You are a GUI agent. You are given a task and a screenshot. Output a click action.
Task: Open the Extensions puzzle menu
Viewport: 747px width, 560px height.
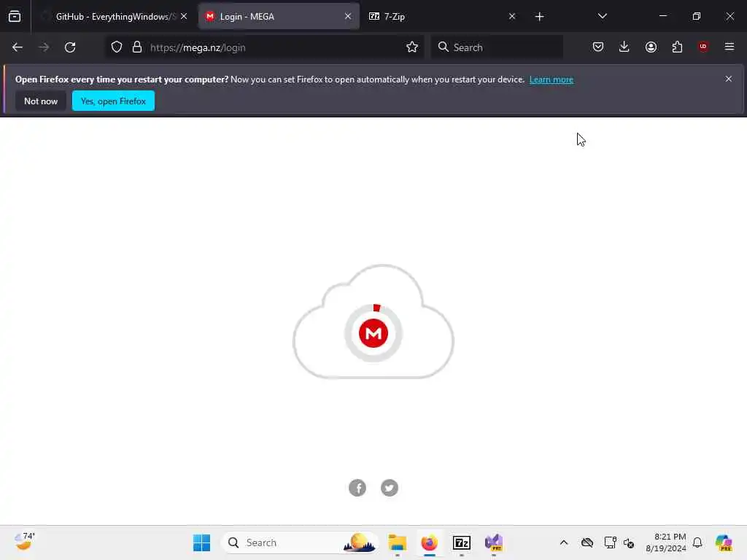point(677,47)
